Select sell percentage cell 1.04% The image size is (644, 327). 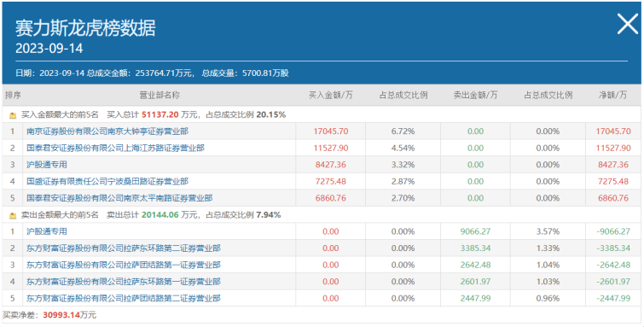pyautogui.click(x=548, y=265)
